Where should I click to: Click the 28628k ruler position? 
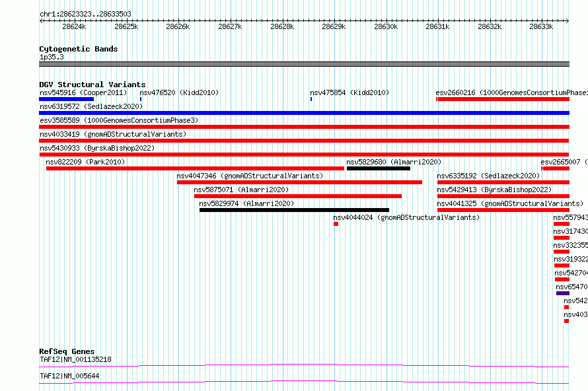pos(282,26)
